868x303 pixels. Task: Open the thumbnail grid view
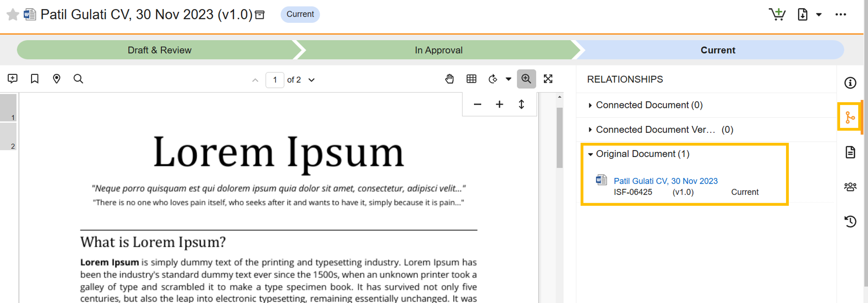[471, 79]
